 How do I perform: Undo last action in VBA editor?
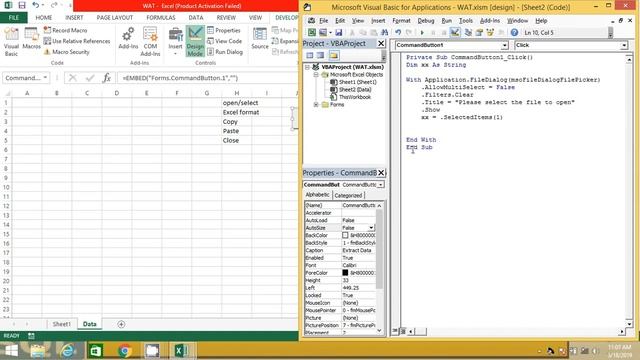click(398, 32)
